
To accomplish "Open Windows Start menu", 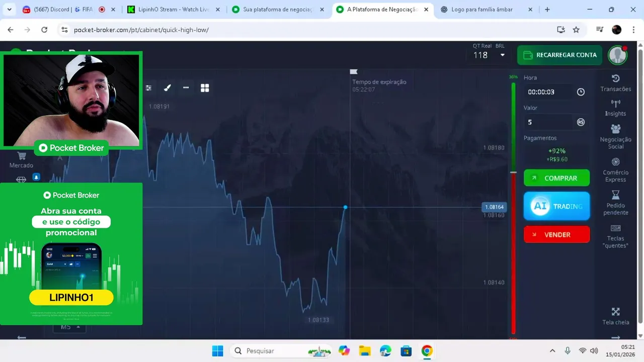I will (217, 351).
